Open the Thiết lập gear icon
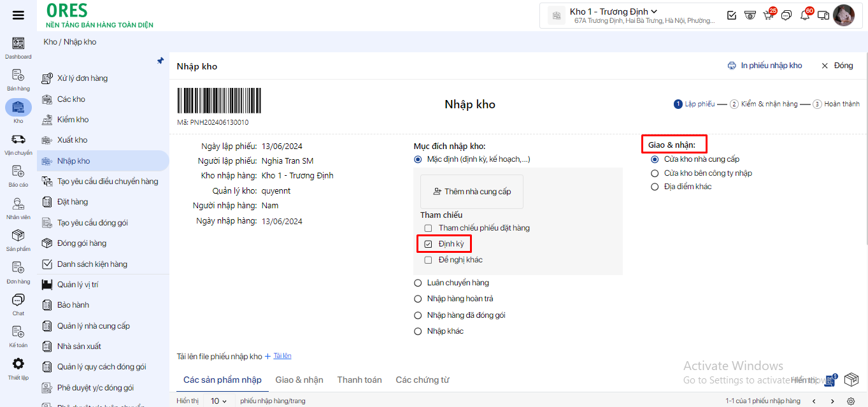Screen dimensions: 868x407 point(18,364)
